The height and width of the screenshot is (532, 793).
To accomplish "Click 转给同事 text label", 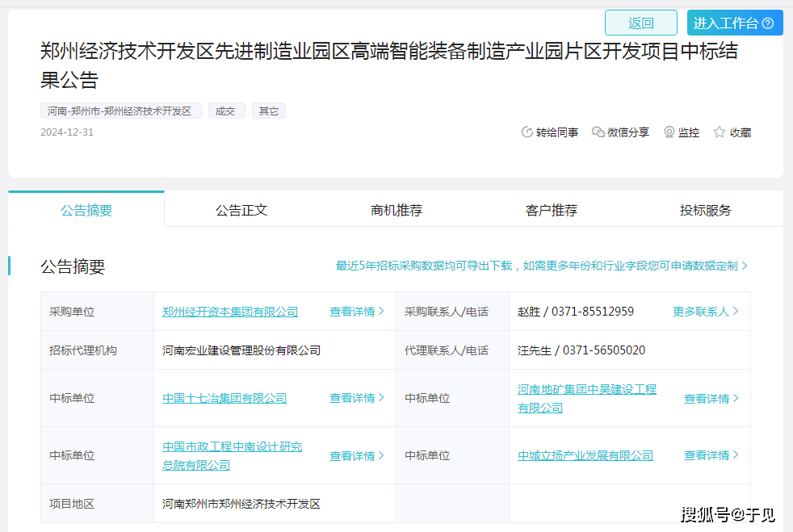I will [557, 132].
